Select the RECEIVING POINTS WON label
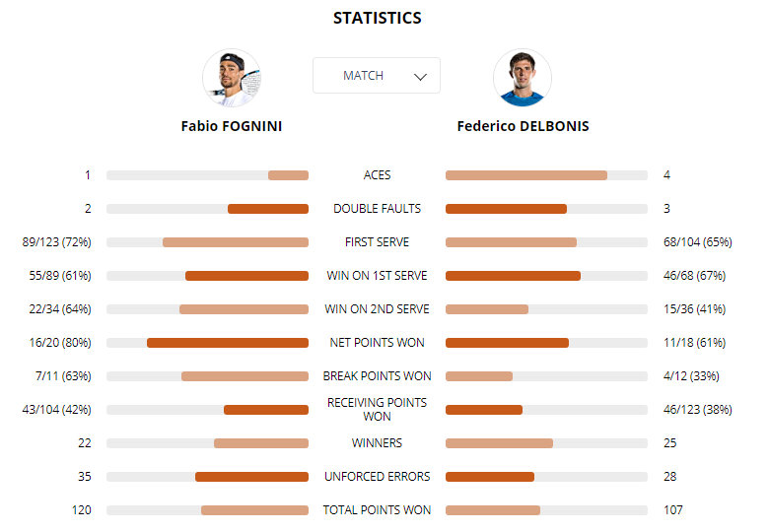The image size is (769, 532). coord(378,410)
